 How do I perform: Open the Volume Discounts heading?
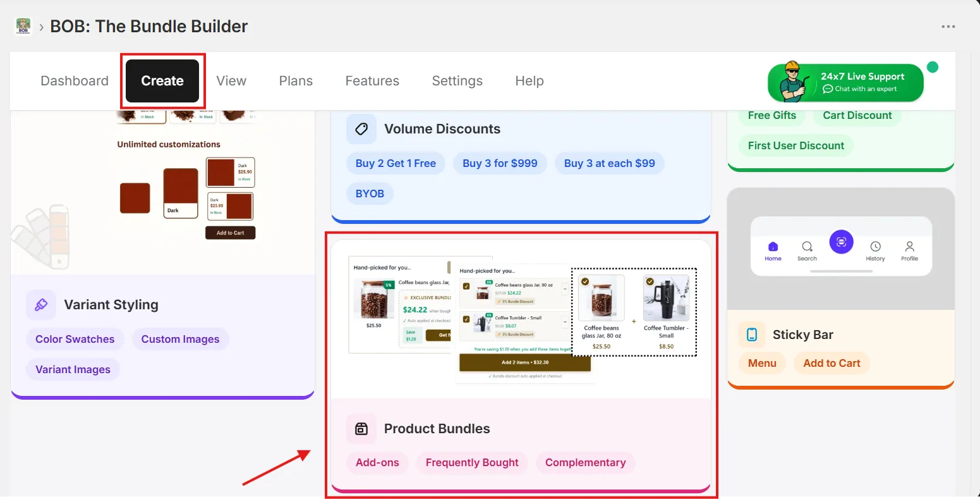442,129
